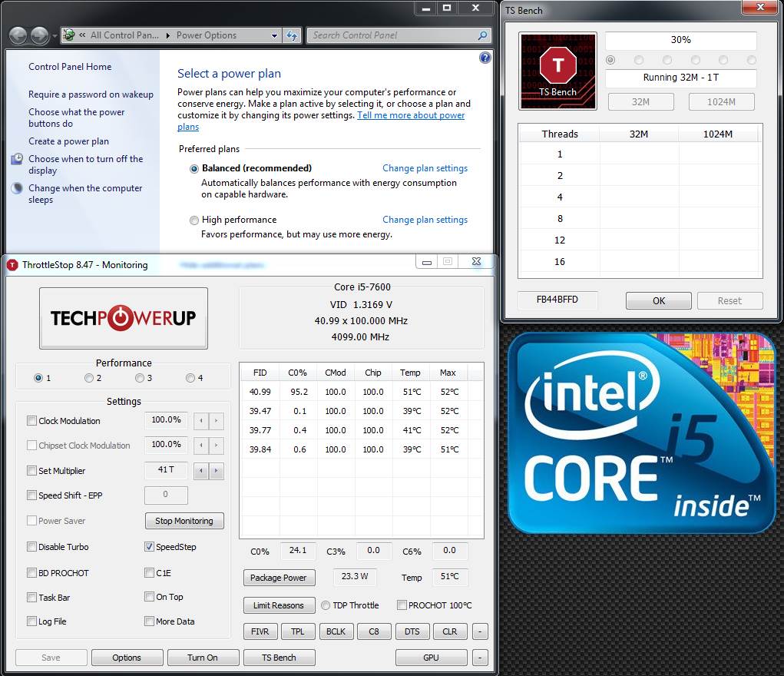Click the search magnifier icon in Control Panel
The width and height of the screenshot is (784, 676).
tap(482, 35)
